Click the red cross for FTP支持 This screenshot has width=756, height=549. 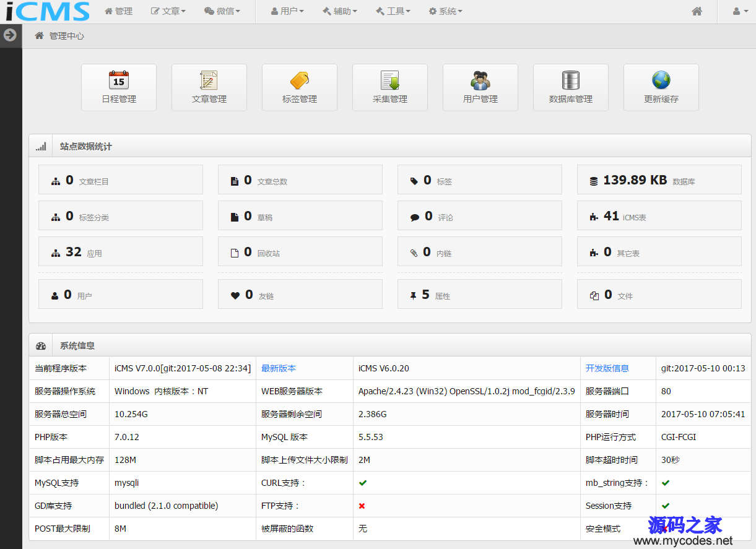pyautogui.click(x=362, y=506)
